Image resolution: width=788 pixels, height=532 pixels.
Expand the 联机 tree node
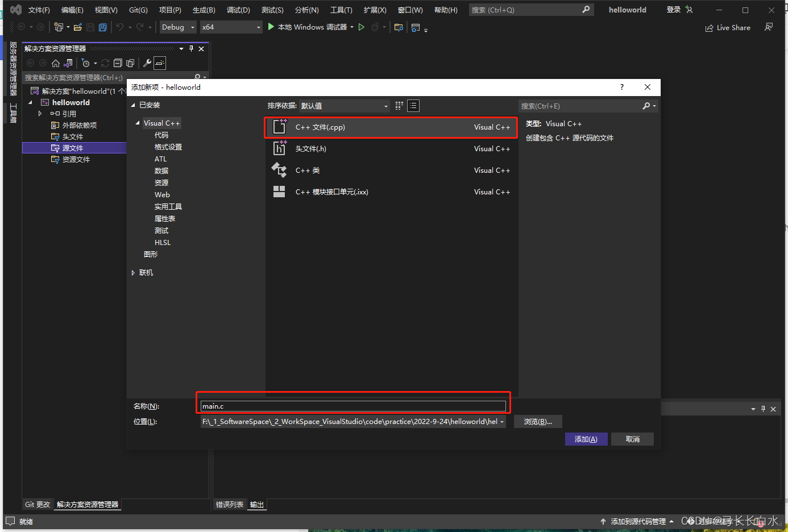click(x=133, y=273)
